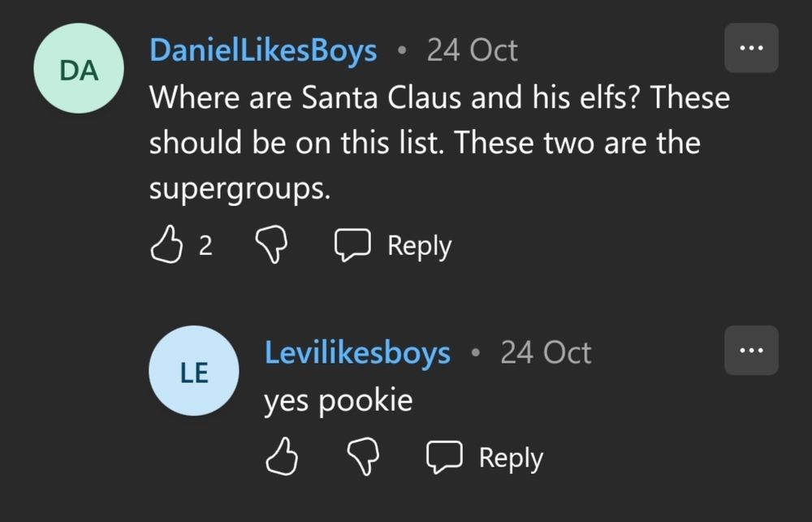
Task: Open Levilikesboys user profile link
Action: point(357,352)
